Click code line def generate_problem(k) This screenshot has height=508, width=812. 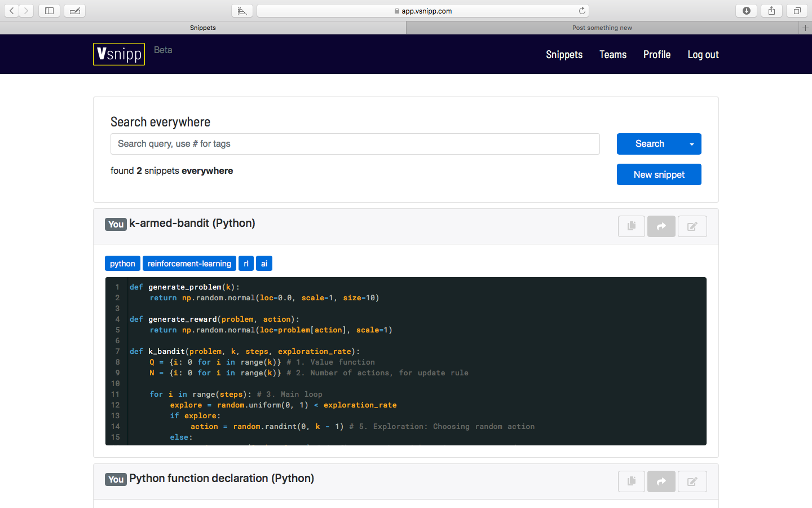pos(184,287)
